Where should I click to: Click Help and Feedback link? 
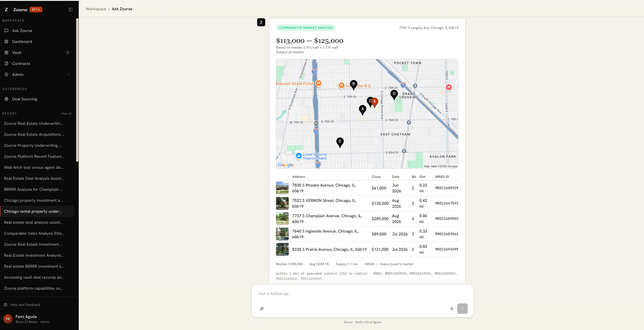click(25, 305)
